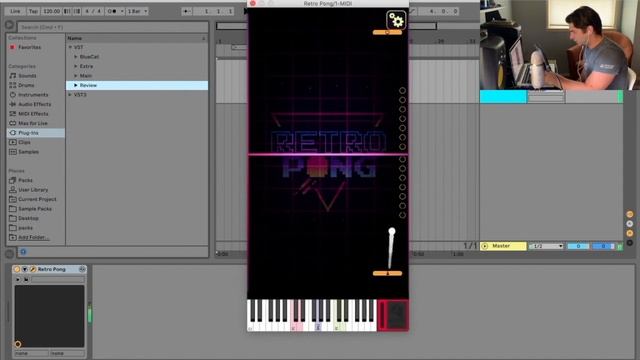Screen dimensions: 640x360
Task: Open the Retro Pong settings gear
Action: 396,20
